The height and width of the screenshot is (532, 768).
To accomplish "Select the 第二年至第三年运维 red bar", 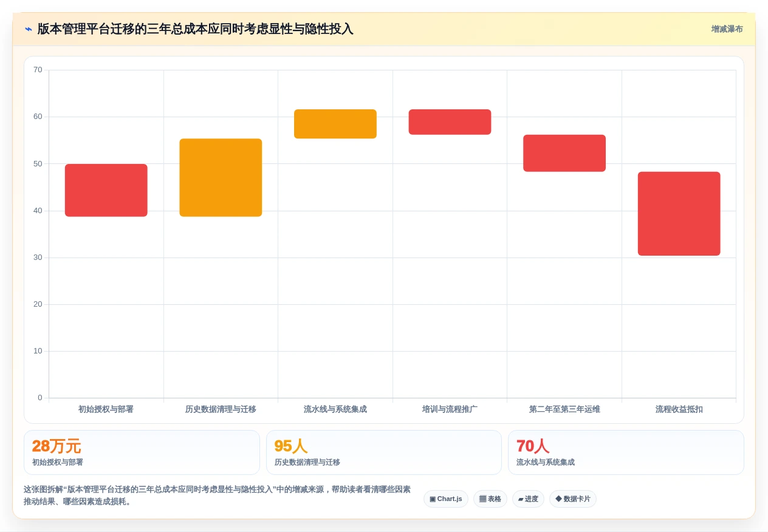I will [x=564, y=153].
